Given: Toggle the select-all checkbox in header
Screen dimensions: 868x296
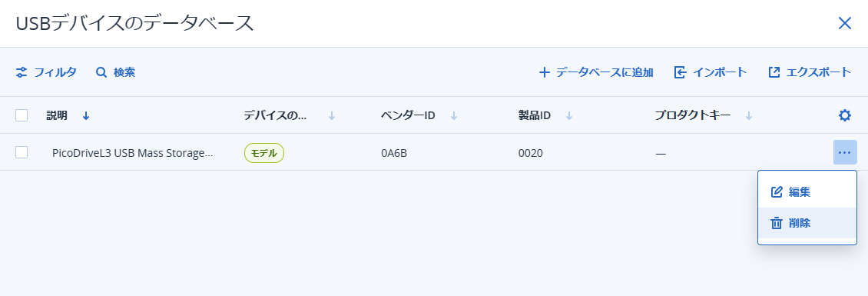Looking at the screenshot, I should point(22,115).
